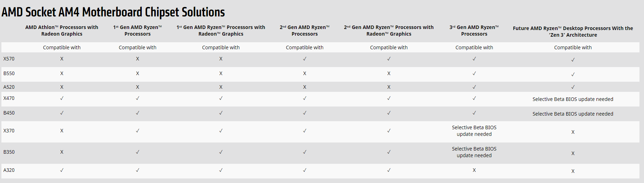Click the 'AMD Athlon Processors with Radeon Graphics' header
The width and height of the screenshot is (644, 183).
tap(62, 30)
